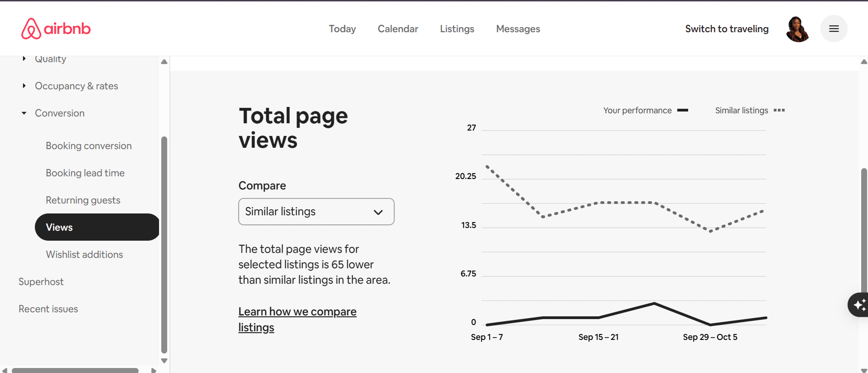This screenshot has height=373, width=868.
Task: Open the Quality sidebar item
Action: pos(50,59)
